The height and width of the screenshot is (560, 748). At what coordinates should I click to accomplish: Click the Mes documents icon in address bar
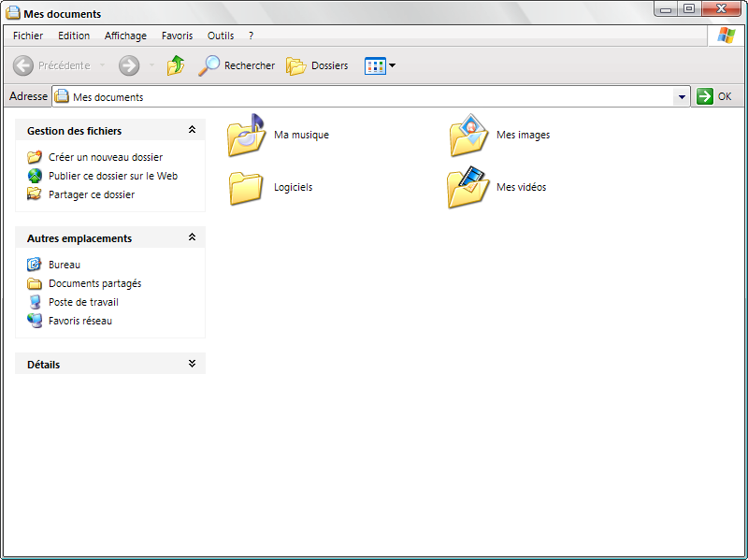point(62,96)
